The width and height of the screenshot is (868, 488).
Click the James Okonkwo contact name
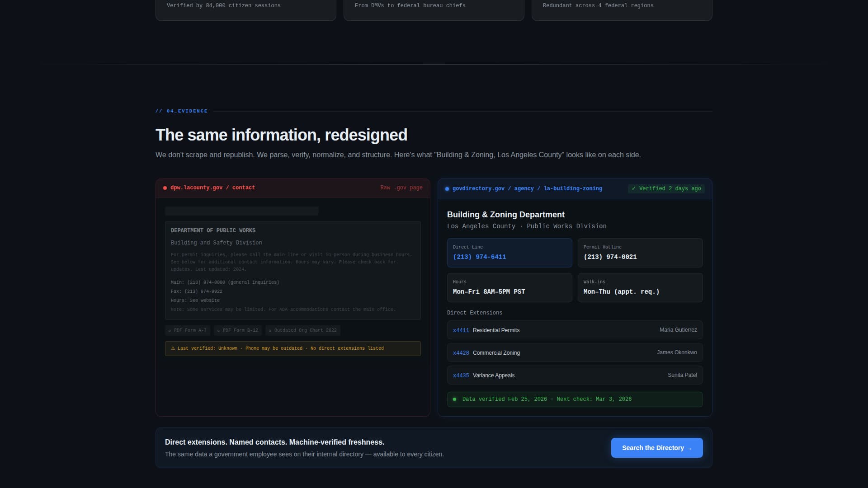[x=677, y=352]
